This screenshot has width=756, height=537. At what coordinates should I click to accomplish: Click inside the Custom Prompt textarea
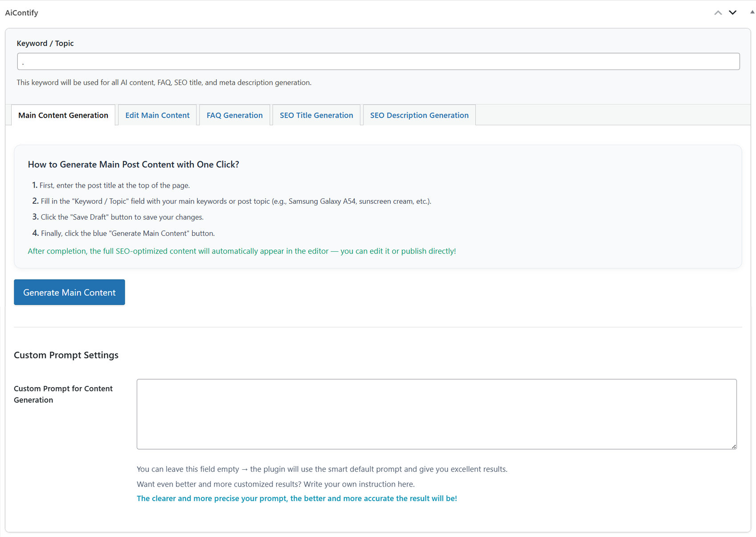(x=436, y=414)
